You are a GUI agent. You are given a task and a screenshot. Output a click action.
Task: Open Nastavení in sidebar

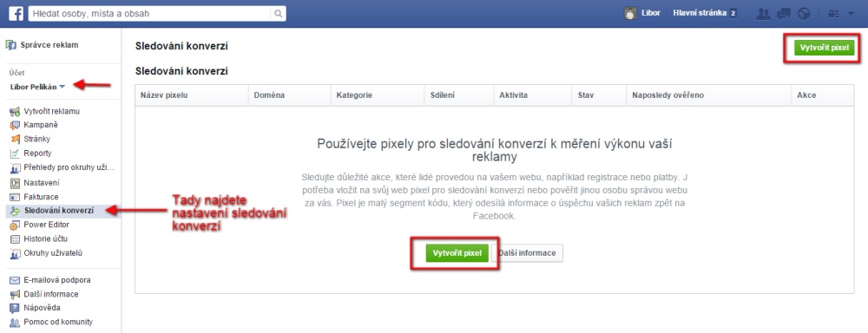(42, 182)
